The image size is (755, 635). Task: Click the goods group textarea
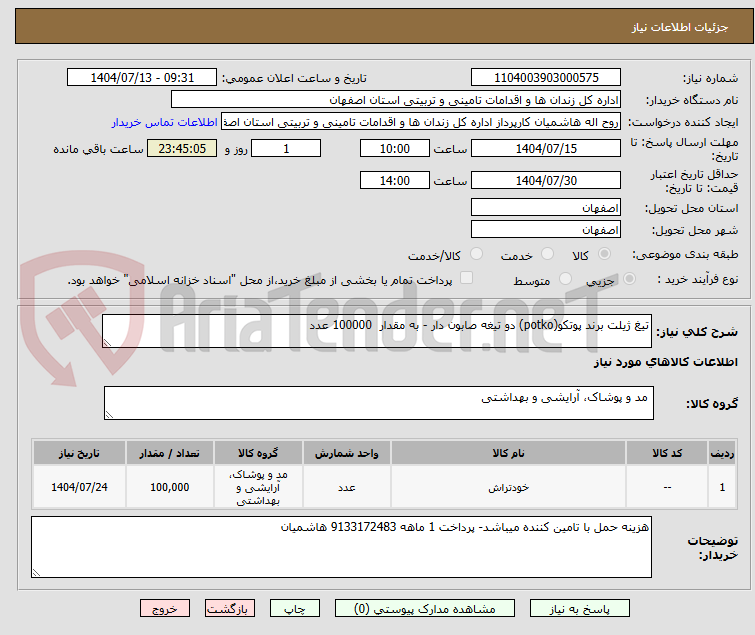point(378,403)
